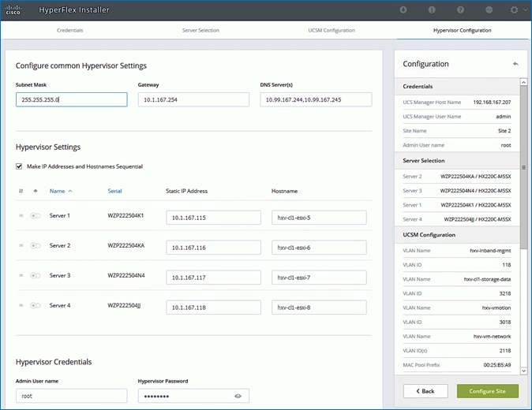Toggle Make IP Addresses and Hostnames Sequential

click(20, 166)
